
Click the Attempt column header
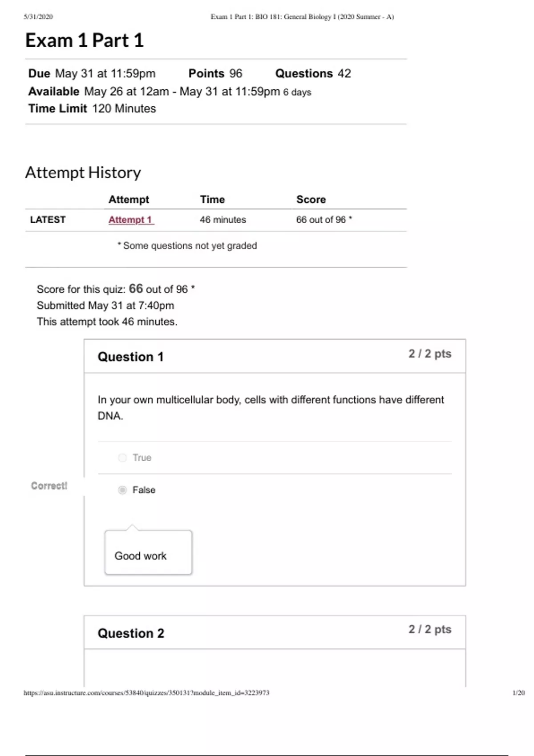point(129,199)
